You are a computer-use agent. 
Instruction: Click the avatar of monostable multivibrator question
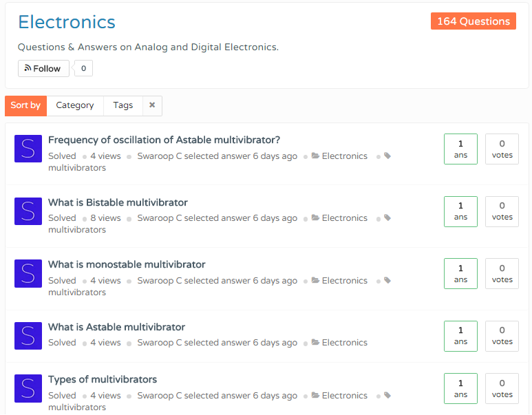[28, 273]
